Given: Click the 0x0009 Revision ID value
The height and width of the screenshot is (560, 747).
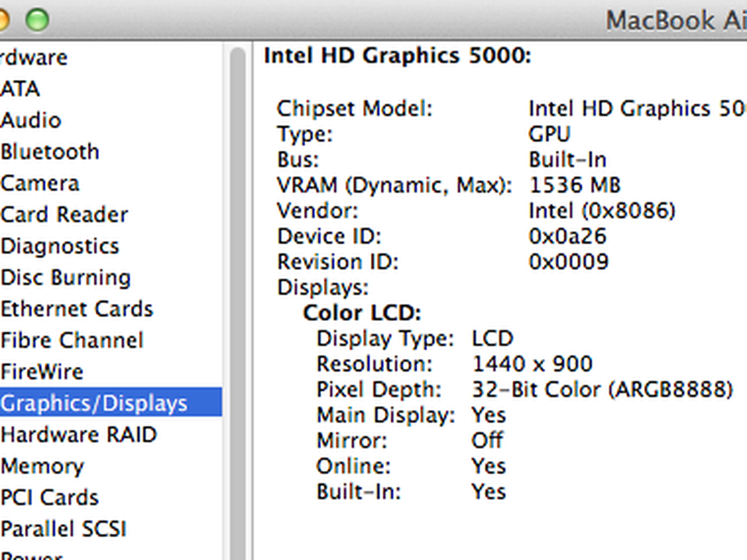Looking at the screenshot, I should coord(568,262).
